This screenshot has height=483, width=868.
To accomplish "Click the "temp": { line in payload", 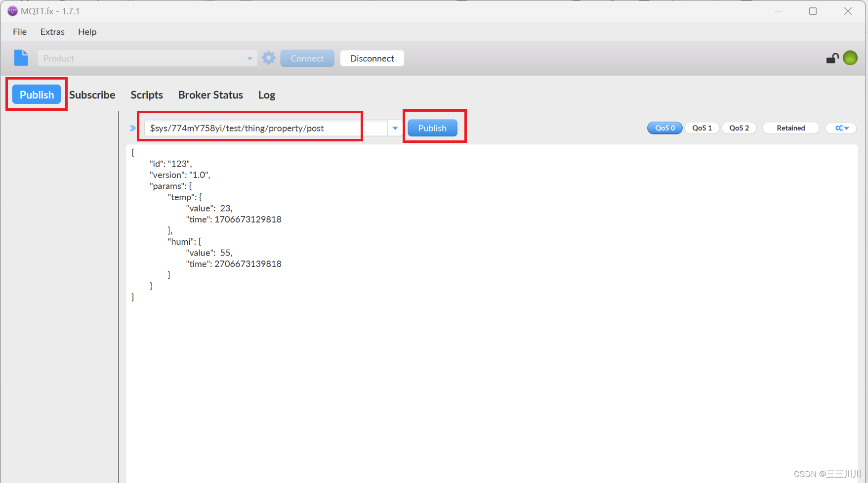I will click(x=185, y=197).
